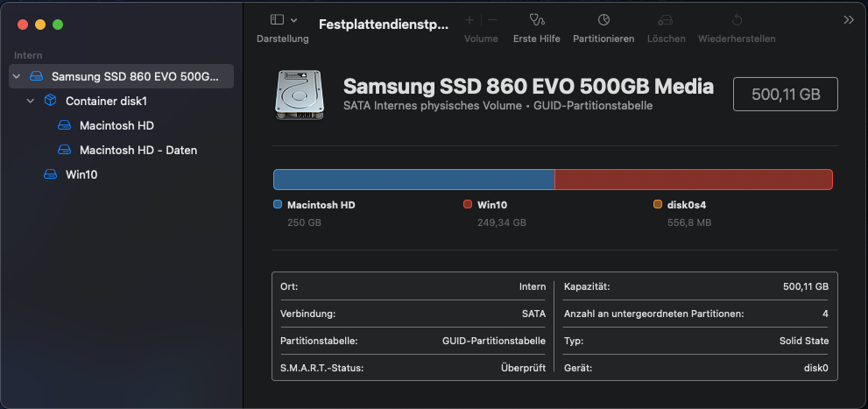Click the Überprüft status value

[x=523, y=368]
